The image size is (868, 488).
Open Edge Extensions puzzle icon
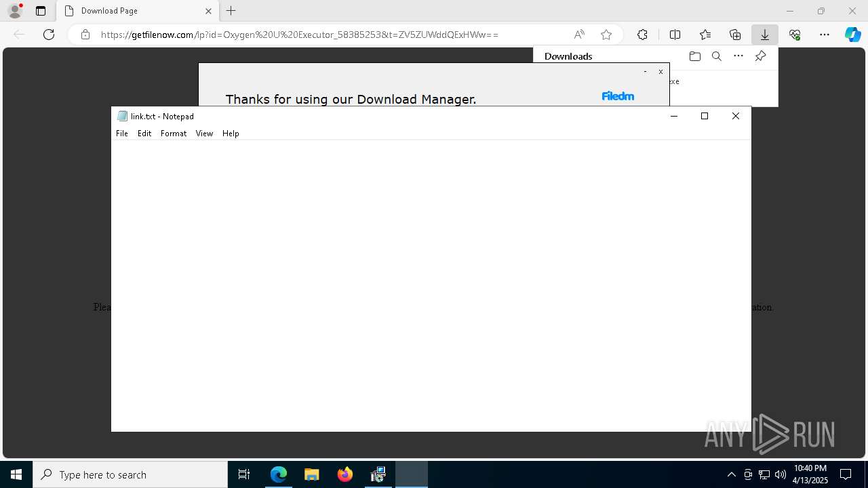tap(642, 35)
